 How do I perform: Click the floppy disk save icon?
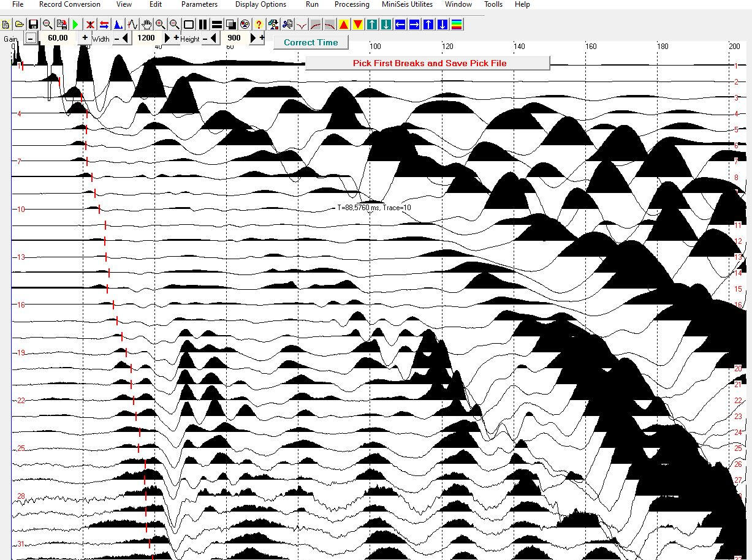tap(33, 25)
